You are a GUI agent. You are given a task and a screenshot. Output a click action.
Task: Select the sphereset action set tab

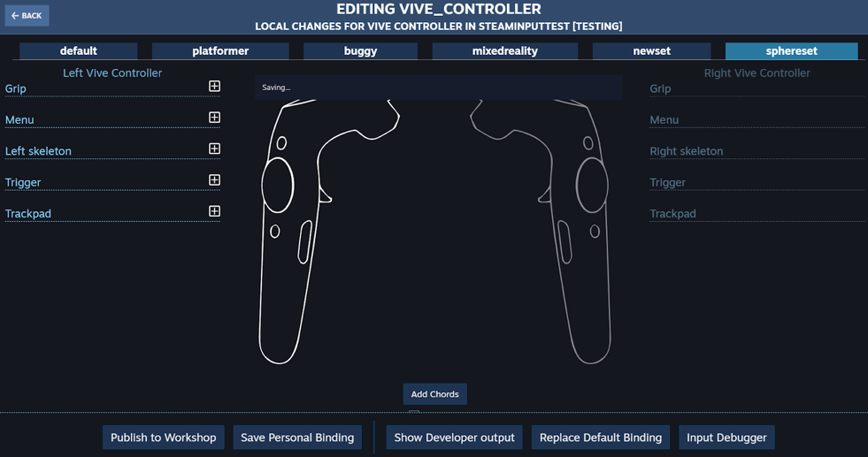[792, 51]
